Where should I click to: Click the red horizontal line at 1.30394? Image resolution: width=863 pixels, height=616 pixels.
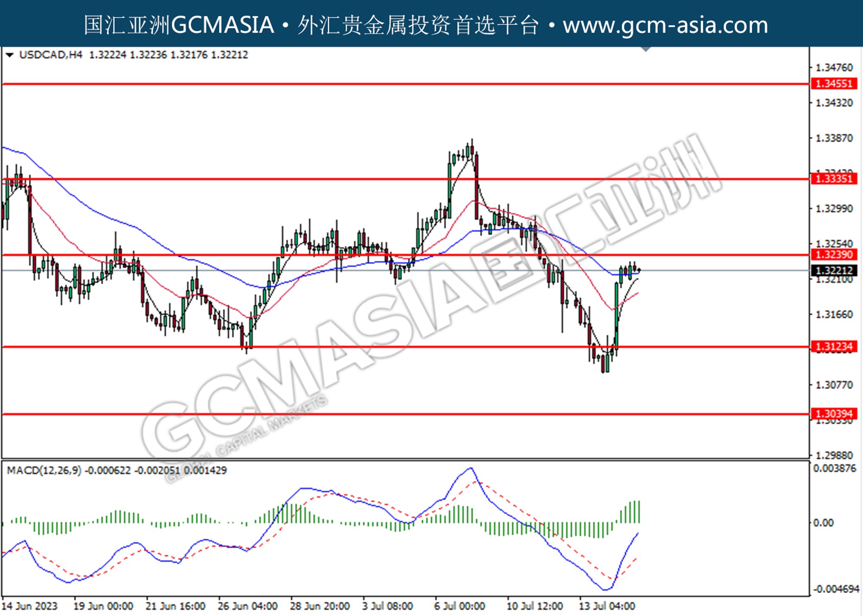406,415
